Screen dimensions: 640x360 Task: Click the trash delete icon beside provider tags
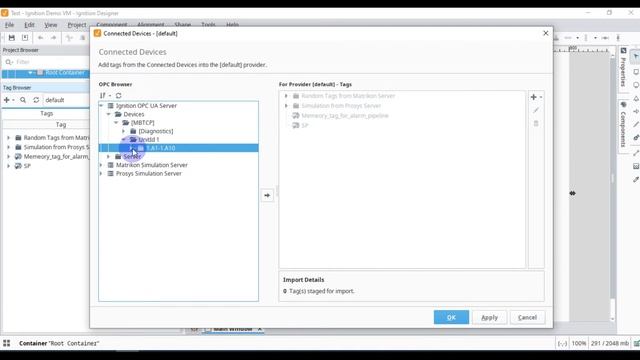[x=536, y=123]
